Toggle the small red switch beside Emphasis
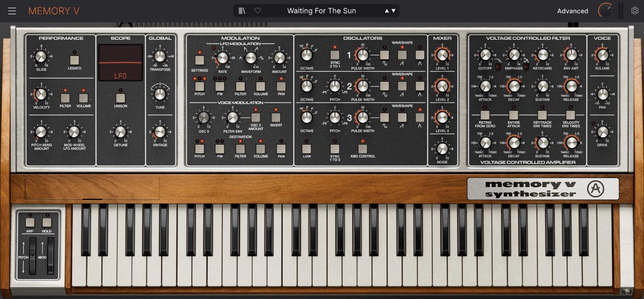644x299 pixels. click(526, 66)
